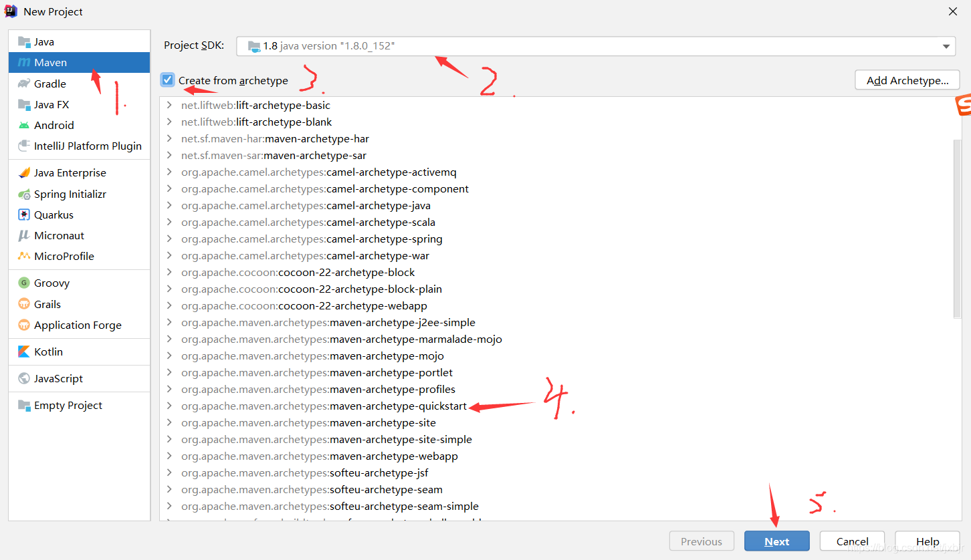Expand the lift-archetype-basic node
This screenshot has height=560, width=971.
pos(169,105)
